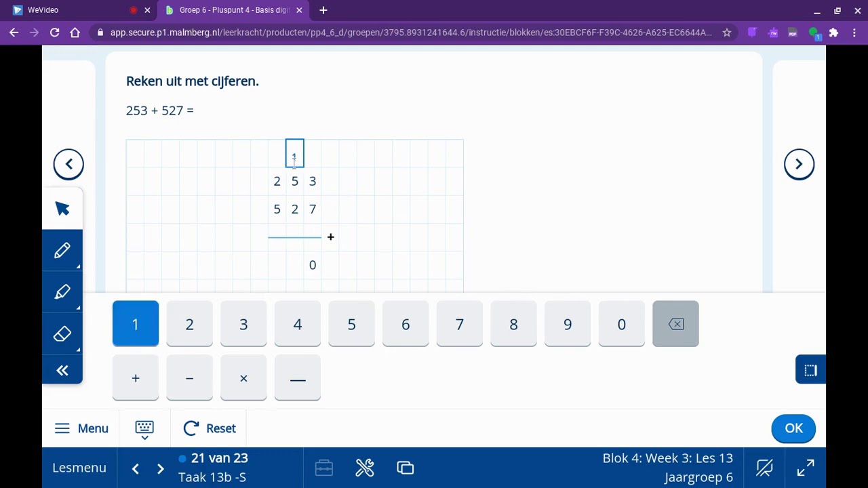Open a new browser tab
The image size is (868, 488).
coord(323,10)
